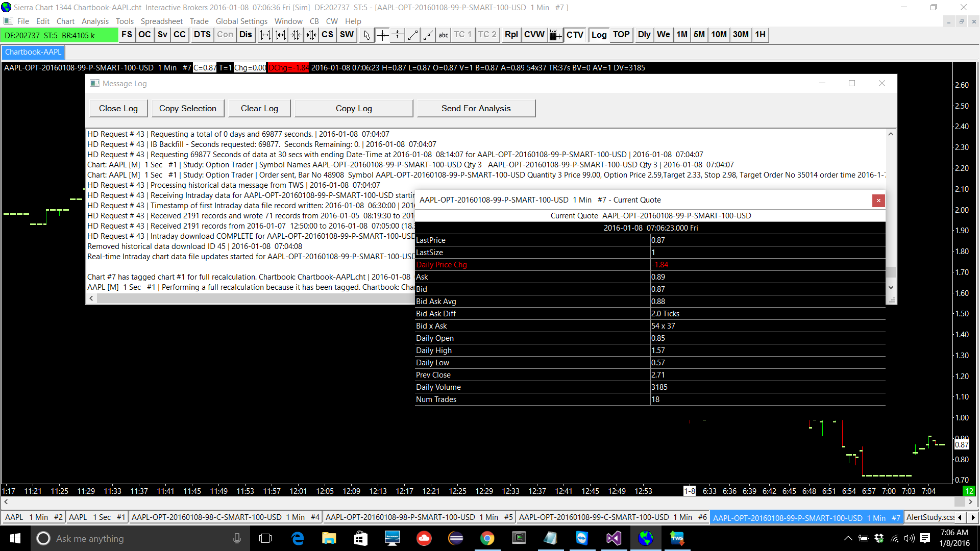
Task: Click Copy Log button
Action: click(x=354, y=108)
